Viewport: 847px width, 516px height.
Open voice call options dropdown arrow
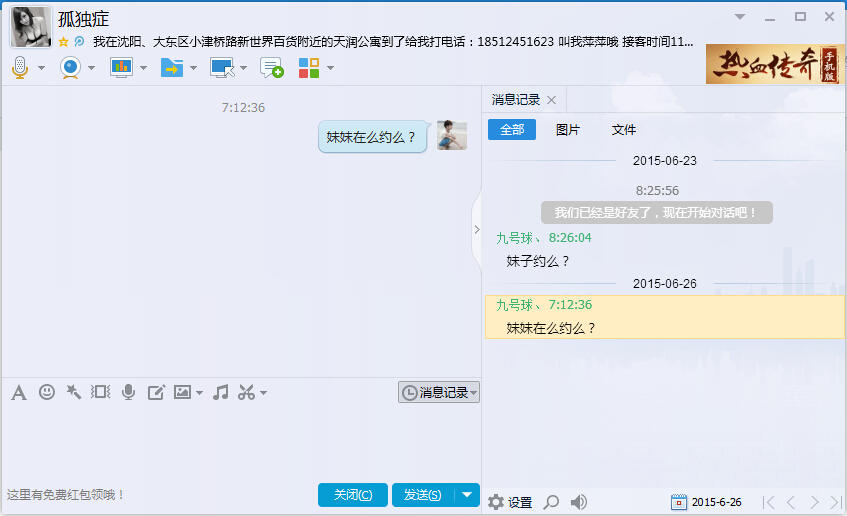pyautogui.click(x=42, y=68)
